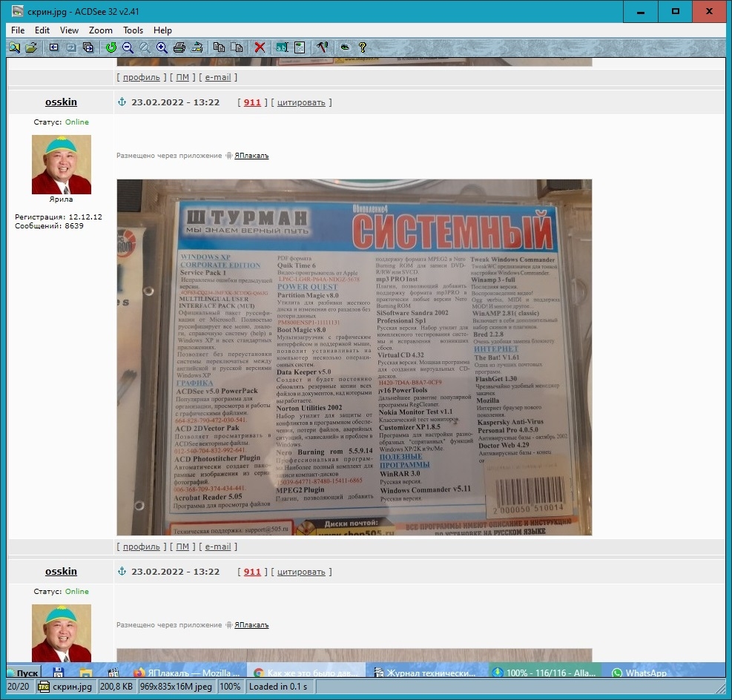This screenshot has height=700, width=732.
Task: Open help with the yellow question mark icon
Action: click(x=362, y=47)
